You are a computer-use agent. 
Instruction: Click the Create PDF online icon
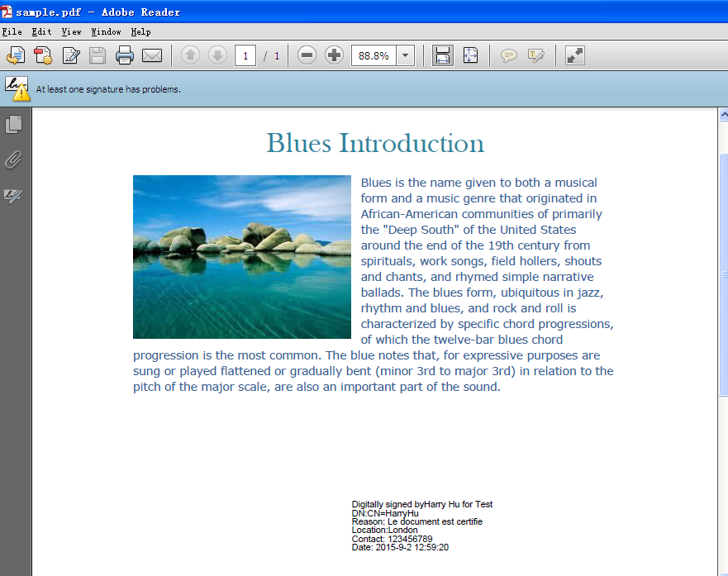click(43, 55)
